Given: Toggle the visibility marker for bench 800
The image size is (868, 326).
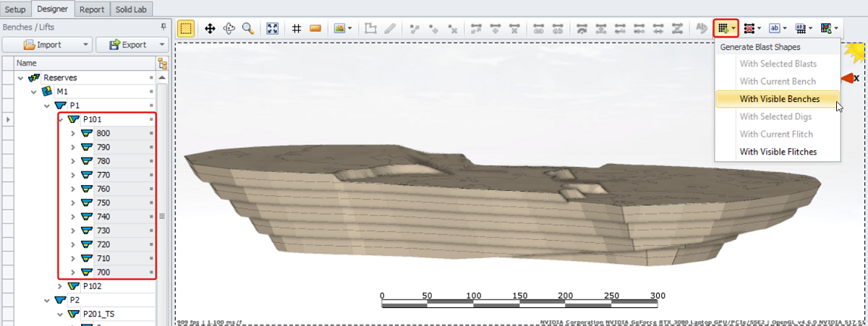Looking at the screenshot, I should (151, 134).
